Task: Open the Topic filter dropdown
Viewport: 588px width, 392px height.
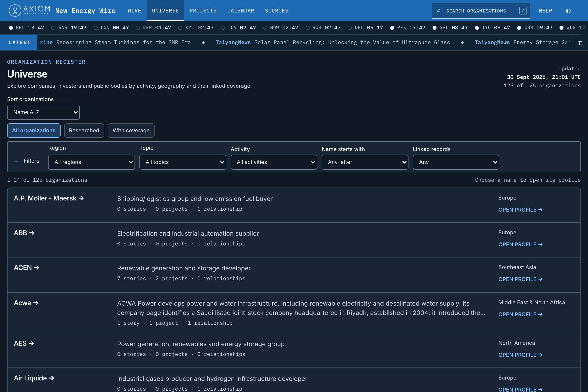Action: 183,162
